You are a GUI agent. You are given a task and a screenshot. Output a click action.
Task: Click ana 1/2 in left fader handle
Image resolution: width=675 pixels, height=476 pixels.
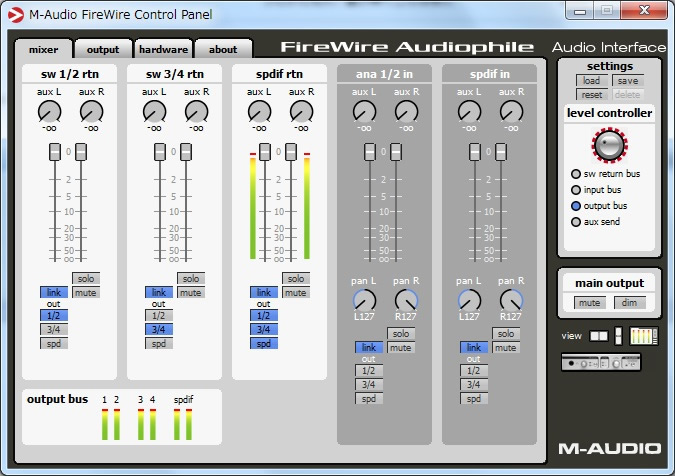370,152
